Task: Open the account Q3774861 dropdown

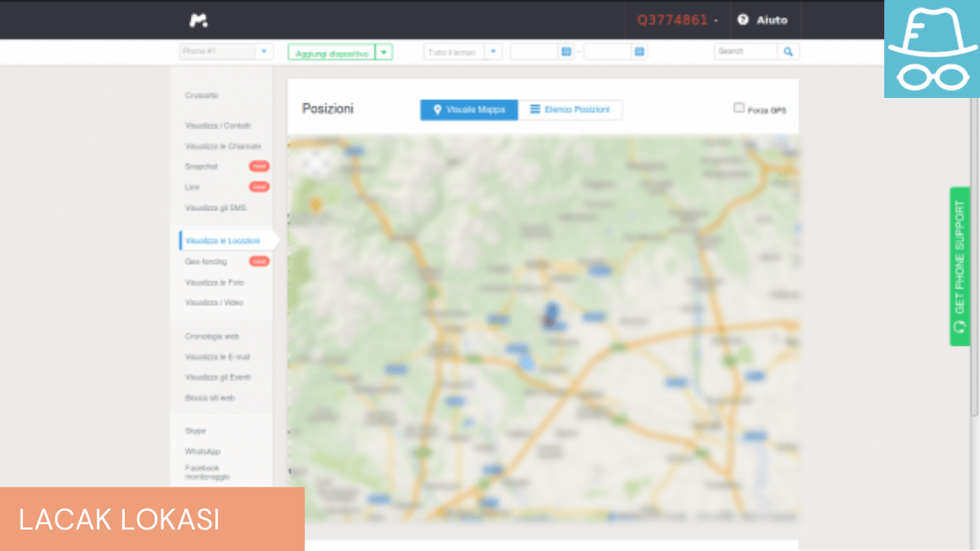Action: coord(678,20)
